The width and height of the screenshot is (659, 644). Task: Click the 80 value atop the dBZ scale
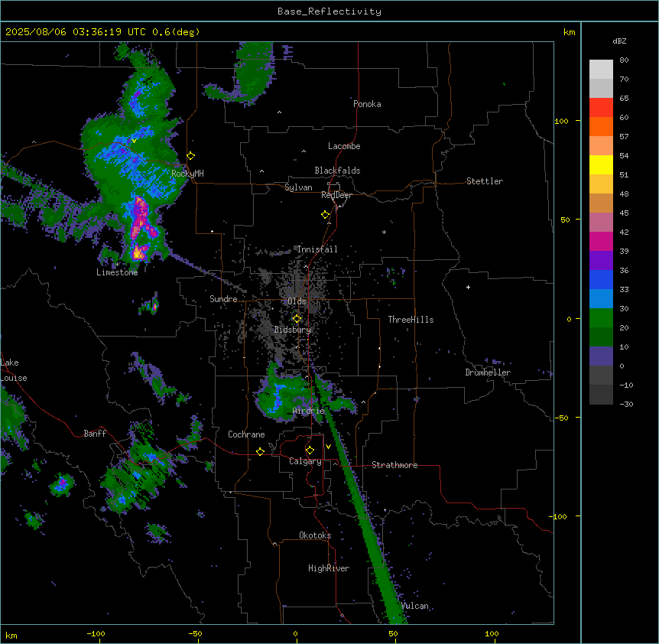(624, 60)
